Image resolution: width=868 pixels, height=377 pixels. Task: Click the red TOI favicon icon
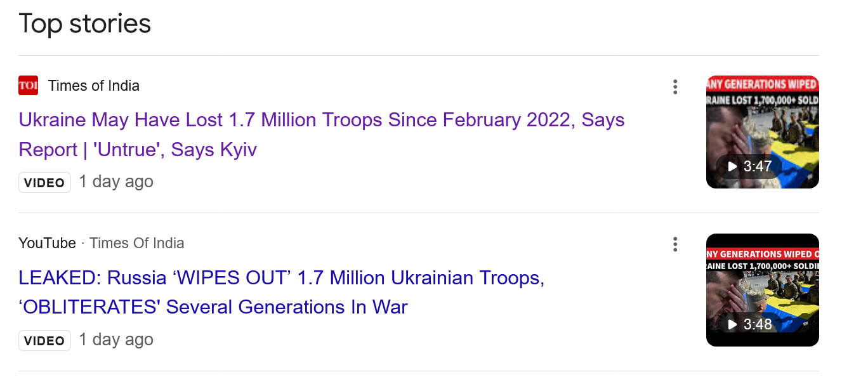pos(29,86)
